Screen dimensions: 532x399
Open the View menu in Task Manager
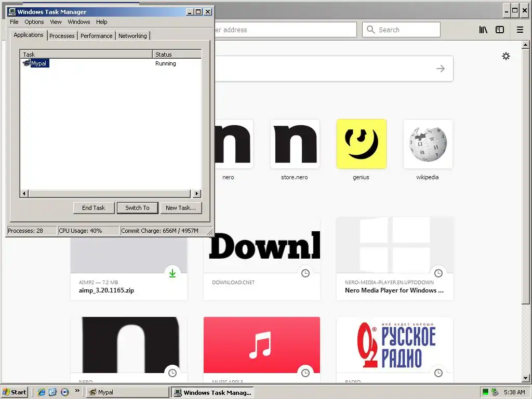[56, 22]
